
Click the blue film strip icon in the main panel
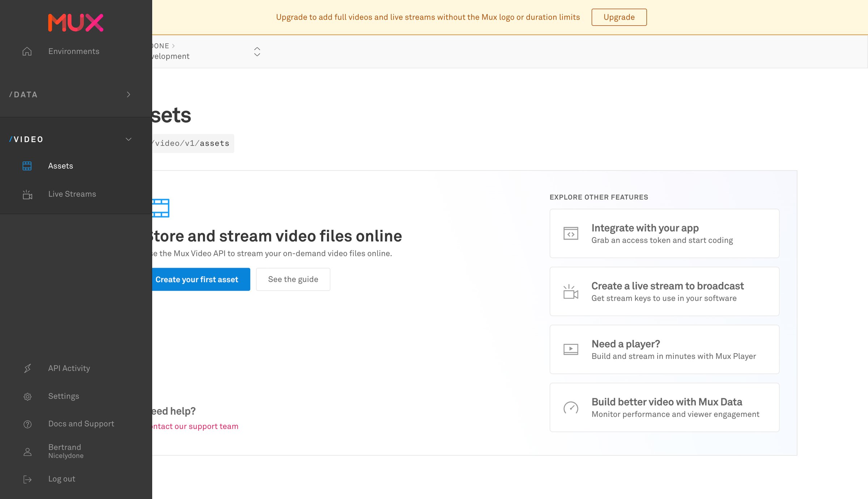click(161, 208)
